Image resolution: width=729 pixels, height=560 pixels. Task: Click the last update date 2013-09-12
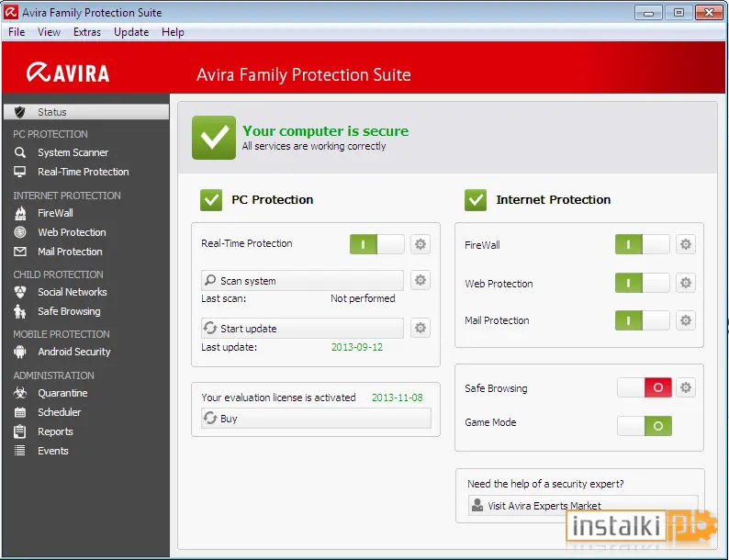357,347
